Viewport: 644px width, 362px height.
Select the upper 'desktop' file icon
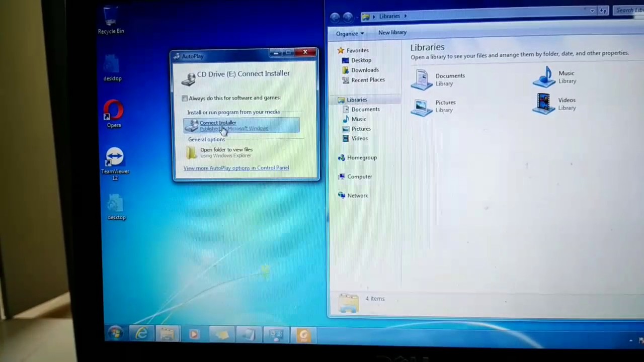pyautogui.click(x=112, y=67)
